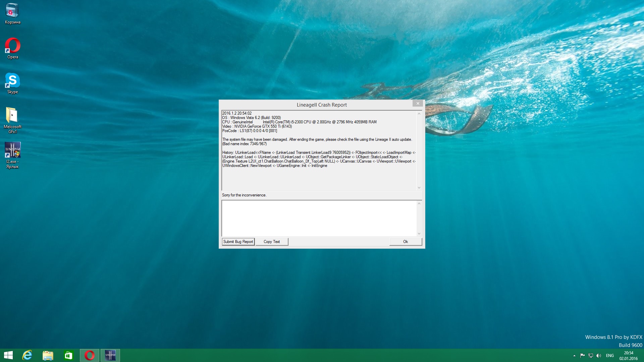Click Submit Bug Report button

(238, 242)
